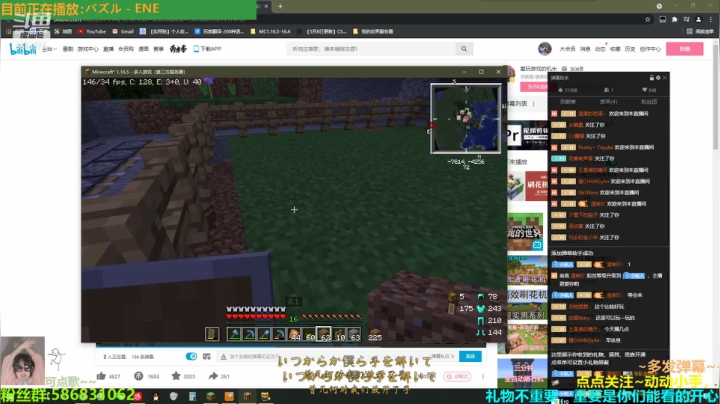Open calculator icon on taskbar

192,396
